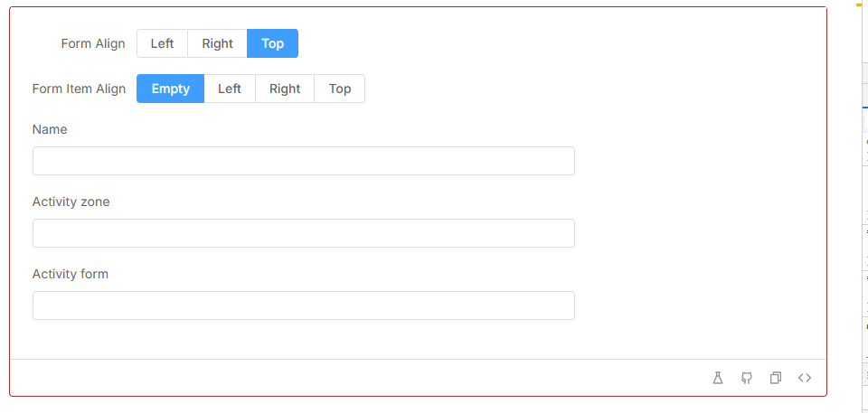
Task: Focus the Activity form input field
Action: tap(304, 305)
